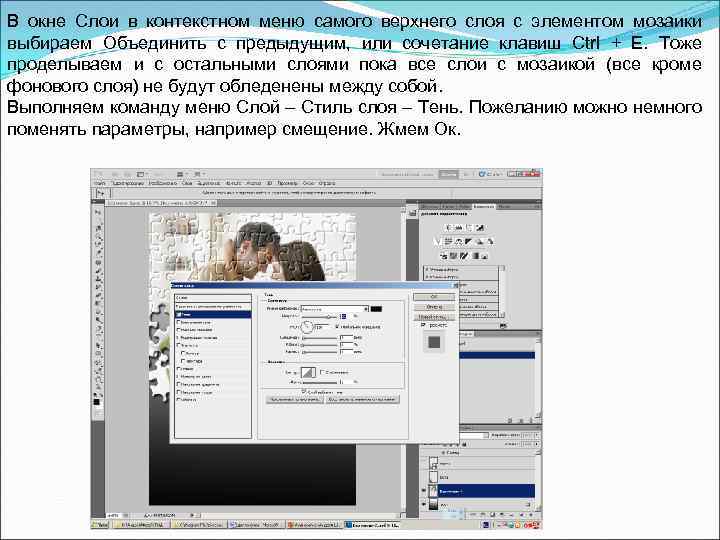Open Редактирование (Edit) menu
720x540 pixels.
tap(129, 183)
